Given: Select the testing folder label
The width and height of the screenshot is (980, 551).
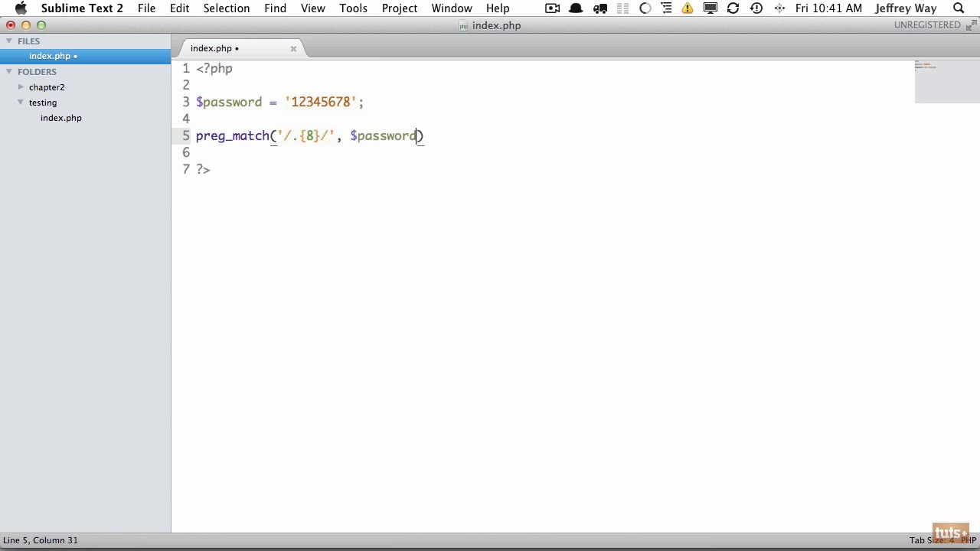Looking at the screenshot, I should [x=43, y=103].
